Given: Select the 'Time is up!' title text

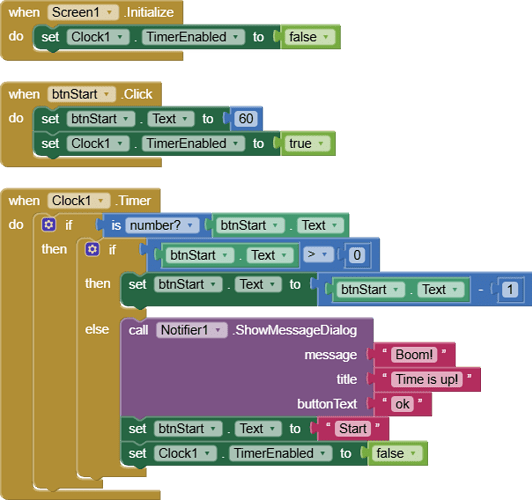Looking at the screenshot, I should point(427,380).
